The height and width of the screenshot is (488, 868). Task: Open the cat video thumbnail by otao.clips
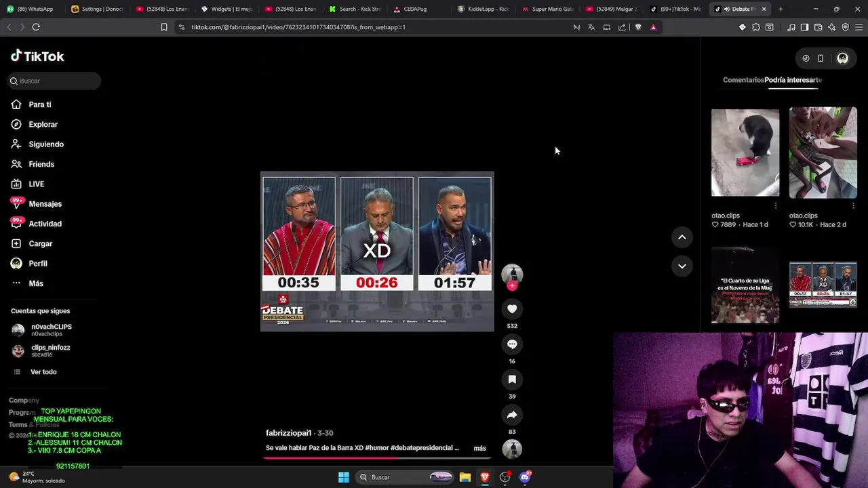(x=745, y=152)
